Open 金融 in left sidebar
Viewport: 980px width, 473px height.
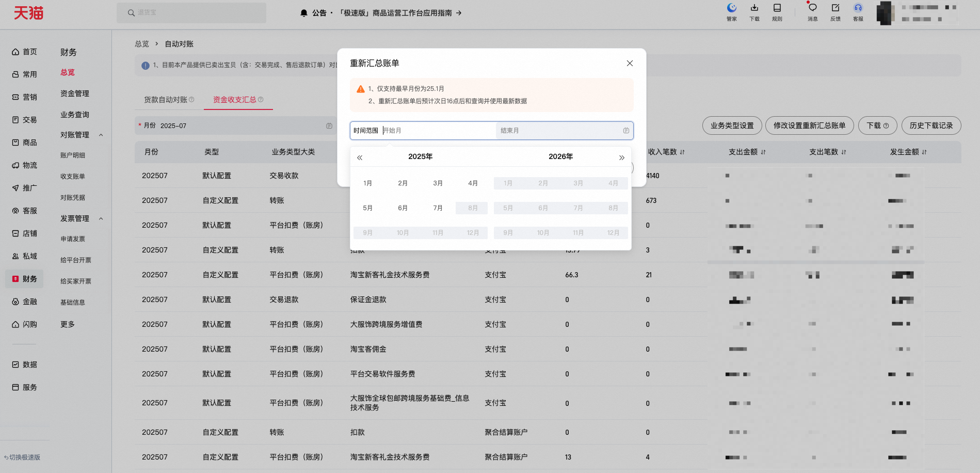25,302
